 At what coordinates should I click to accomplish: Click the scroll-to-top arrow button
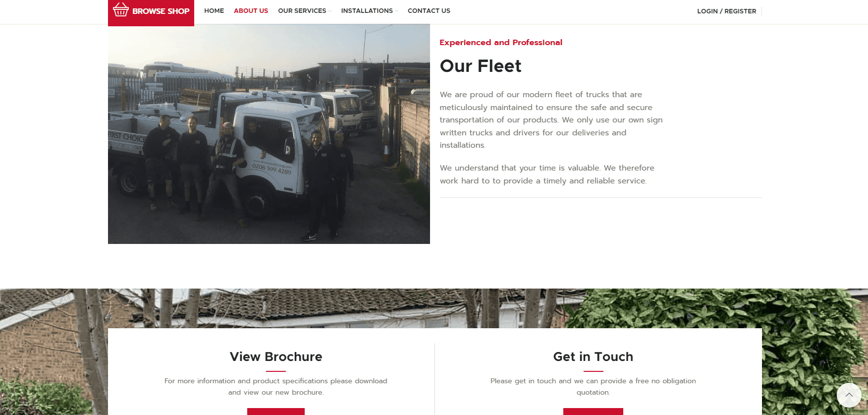(849, 395)
